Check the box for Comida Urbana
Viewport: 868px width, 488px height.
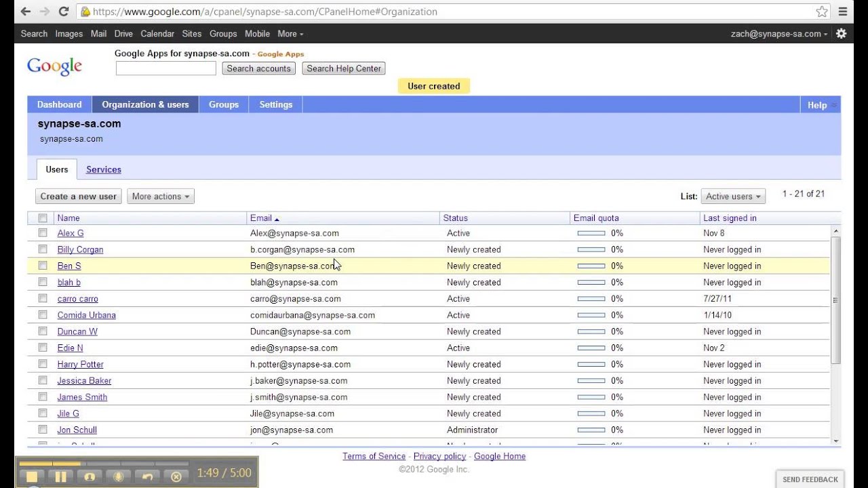click(x=43, y=314)
